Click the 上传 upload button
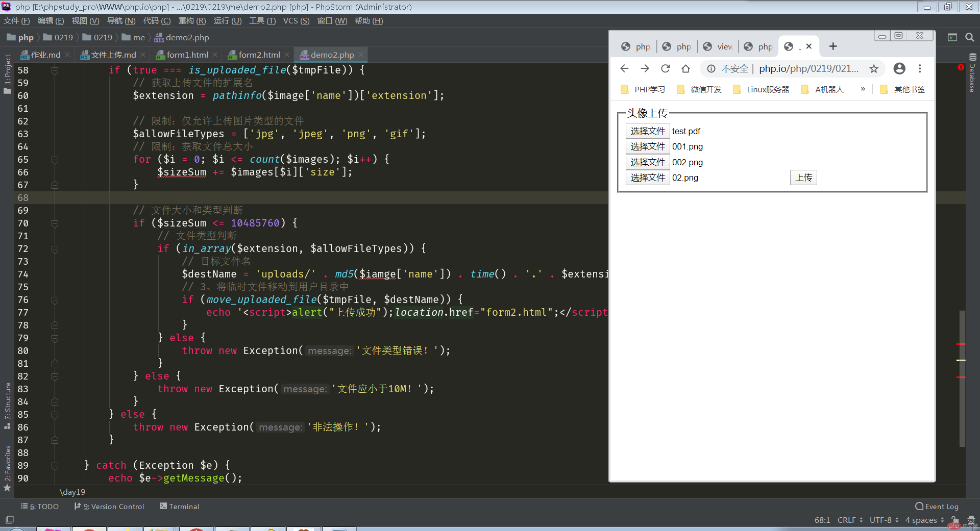This screenshot has height=531, width=980. [x=803, y=178]
